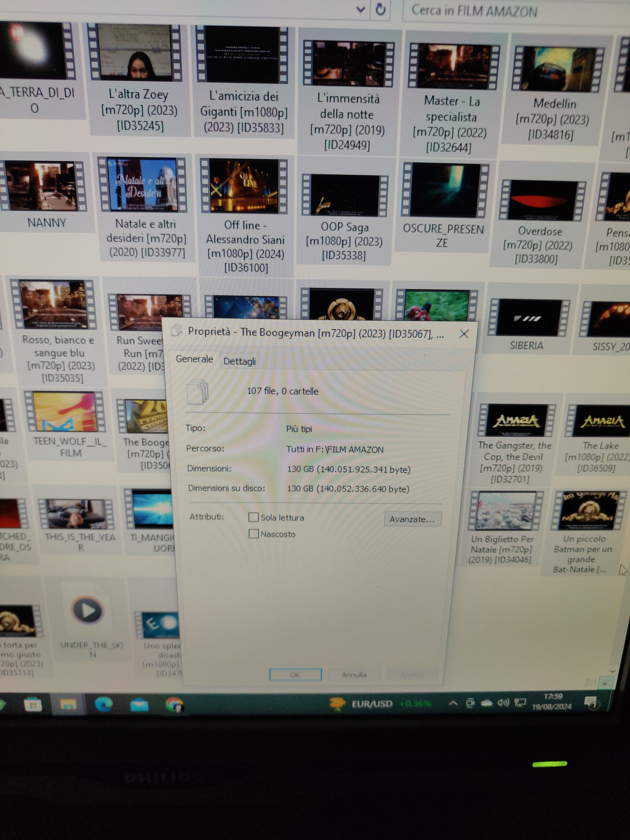Show hidden system tray icons chevron
The image size is (630, 840).
coord(453,703)
